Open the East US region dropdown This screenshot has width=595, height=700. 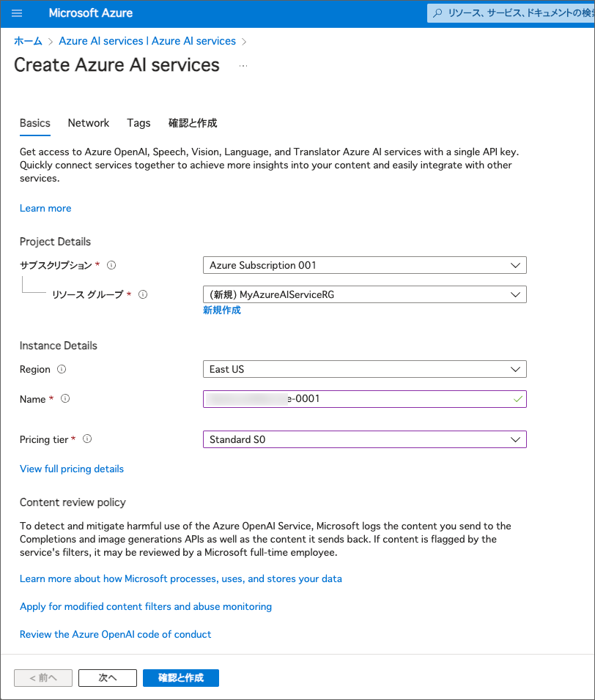(x=364, y=369)
